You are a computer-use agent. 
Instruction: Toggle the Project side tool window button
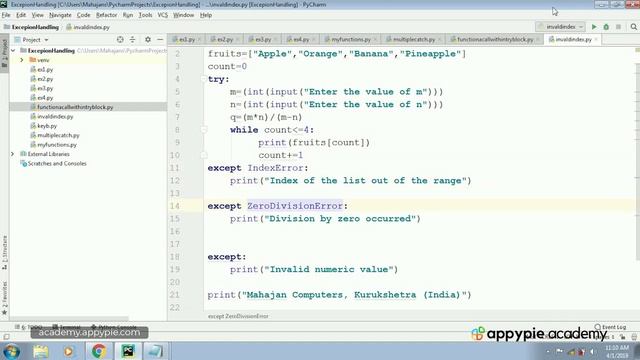[4, 53]
